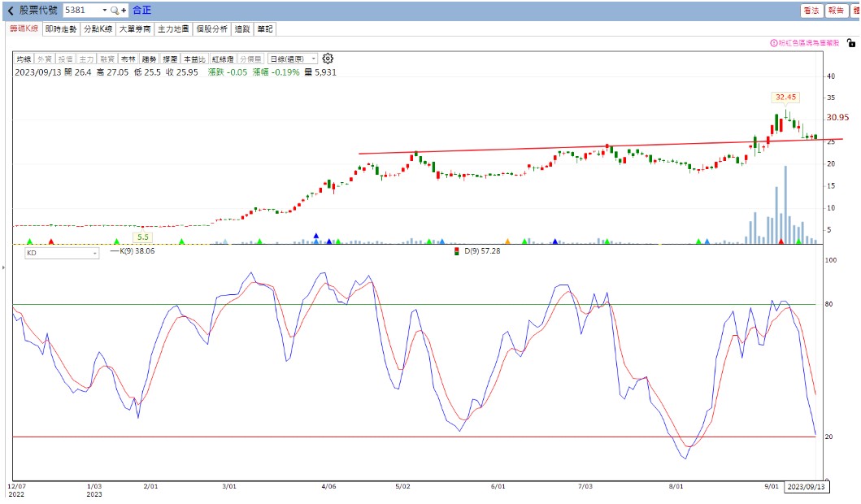Image resolution: width=861 pixels, height=504 pixels.
Task: Toggle the 外資 foreign investor indicator
Action: click(x=45, y=59)
